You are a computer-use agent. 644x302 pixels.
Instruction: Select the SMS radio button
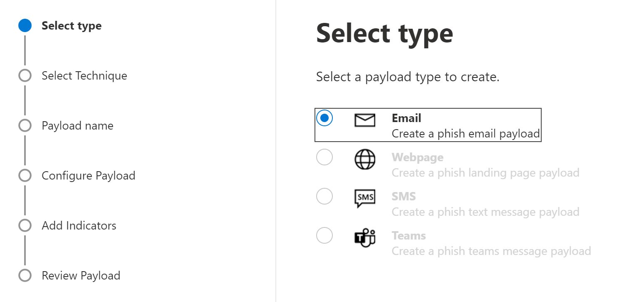pyautogui.click(x=324, y=196)
